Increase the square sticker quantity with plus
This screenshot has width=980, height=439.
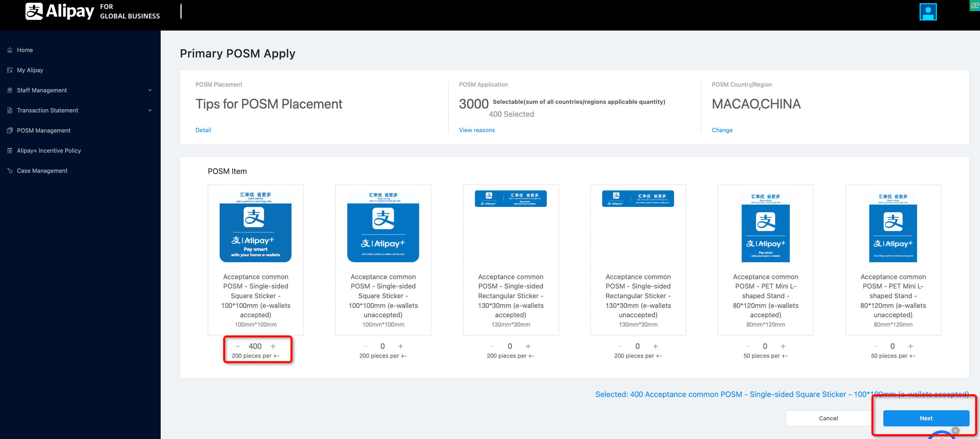(x=274, y=346)
